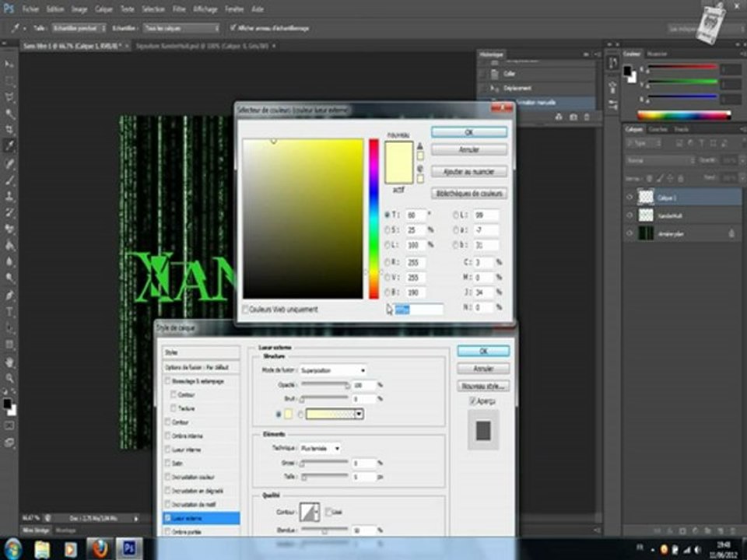
Task: Open the Contour picker dropdown
Action: tap(317, 512)
